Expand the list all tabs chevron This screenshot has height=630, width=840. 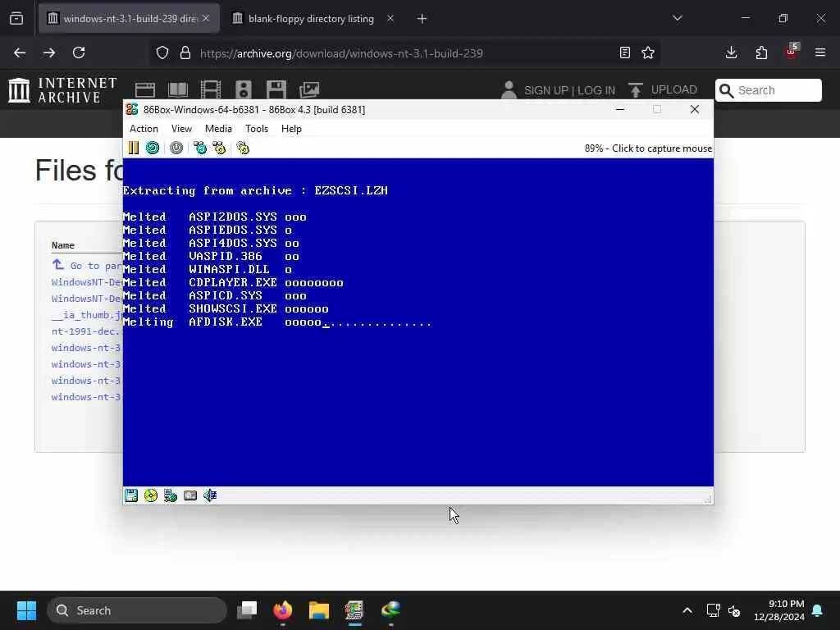tap(678, 18)
